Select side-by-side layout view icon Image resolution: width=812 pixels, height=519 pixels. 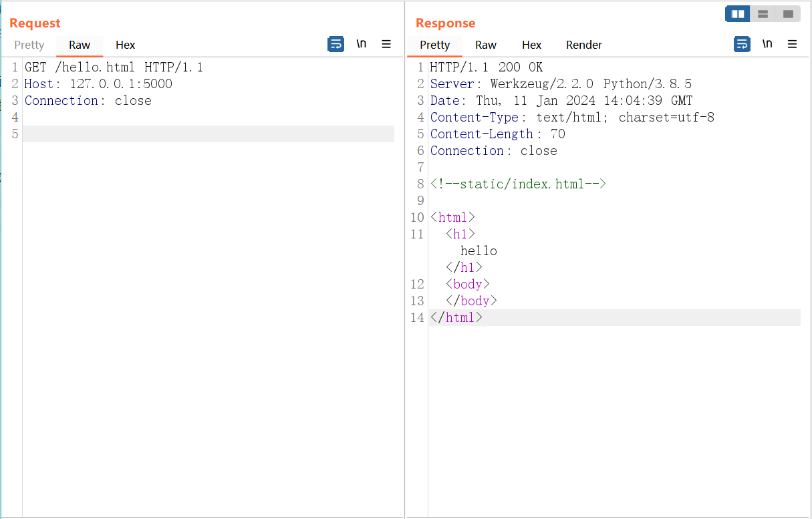tap(738, 14)
